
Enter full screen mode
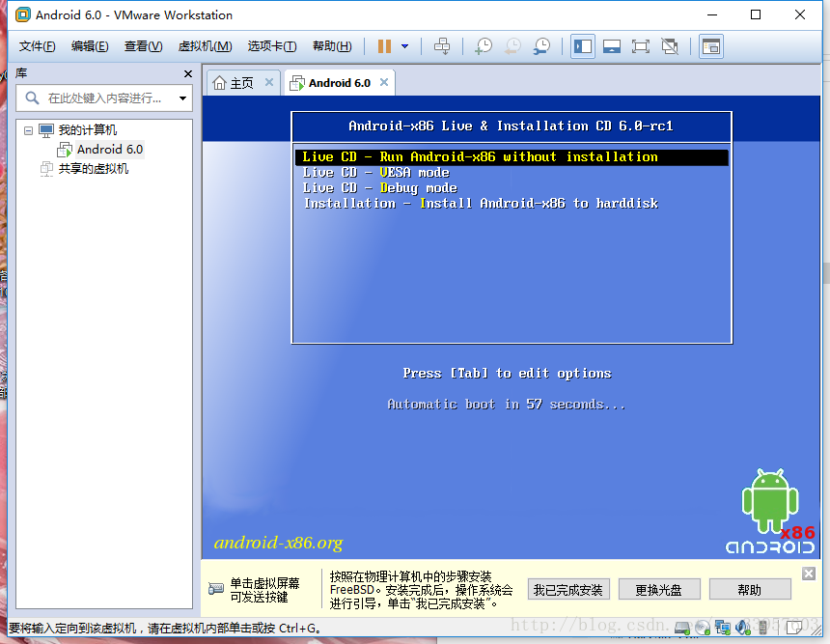point(641,46)
